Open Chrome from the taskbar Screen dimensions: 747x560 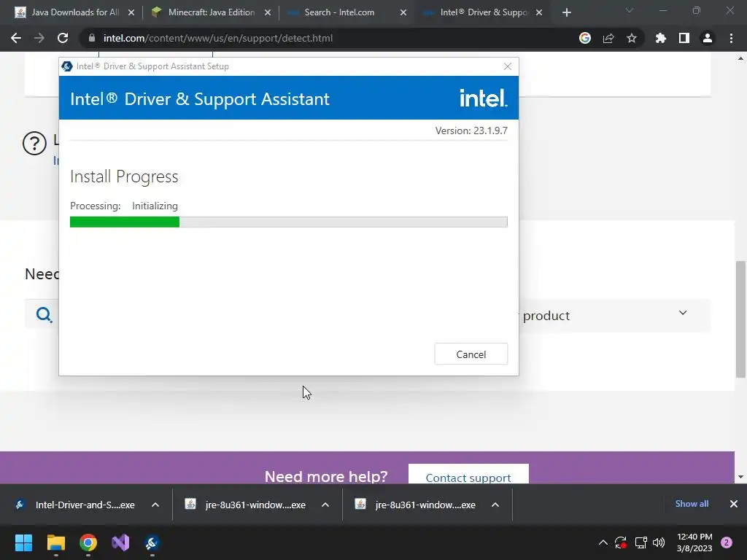(x=88, y=542)
